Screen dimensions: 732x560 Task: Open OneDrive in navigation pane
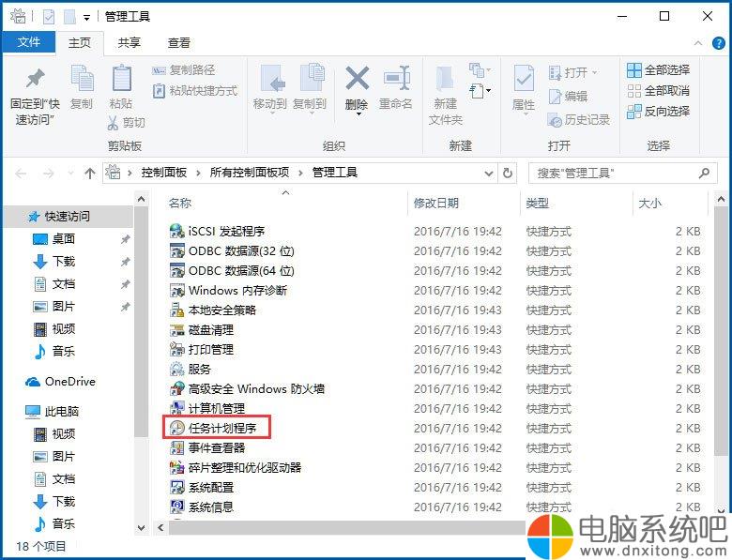[x=60, y=382]
